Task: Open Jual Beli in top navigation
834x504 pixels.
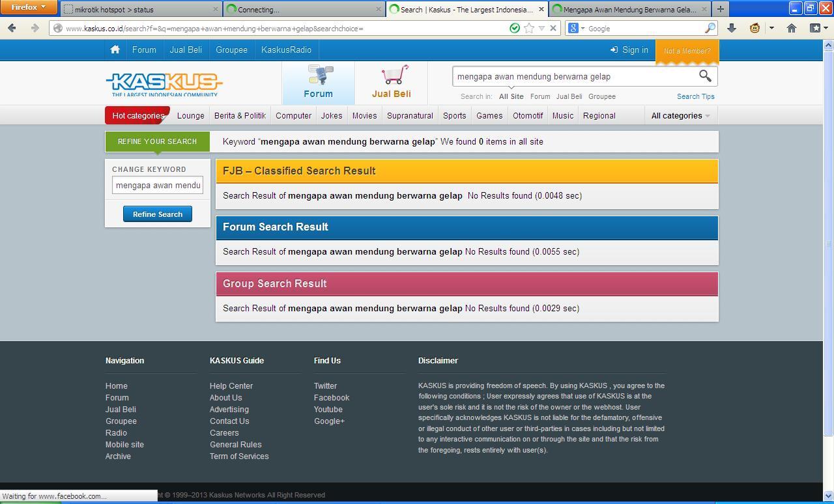Action: pos(186,49)
